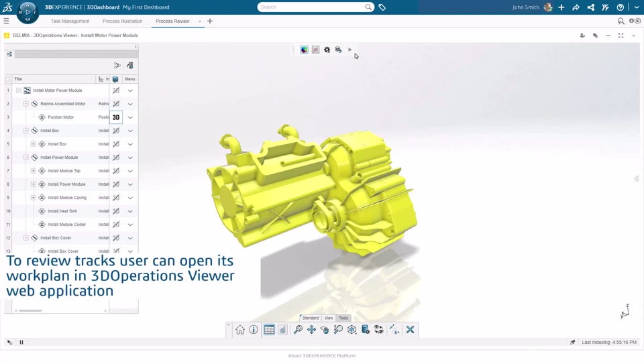Open the view cube options icon
Image resolution: width=644 pixels, height=362 pixels.
[x=352, y=330]
